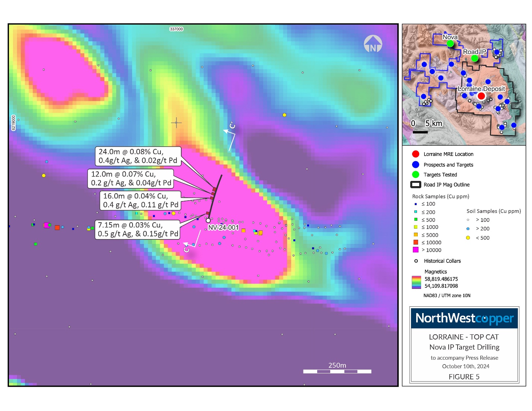This screenshot has height=411, width=532.
Task: Click the north arrow compass icon
Action: 373,44
